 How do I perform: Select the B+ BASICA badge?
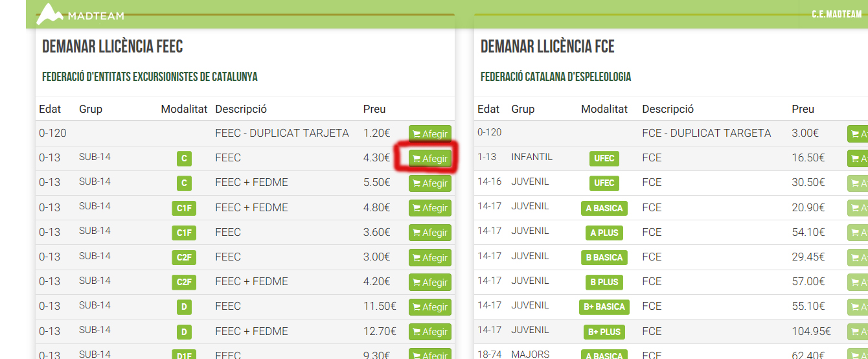(604, 307)
